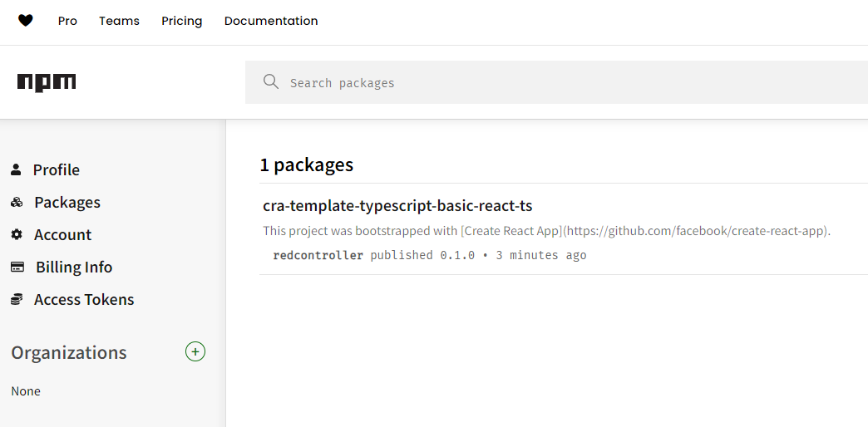Add a new organization with plus icon

pos(195,351)
